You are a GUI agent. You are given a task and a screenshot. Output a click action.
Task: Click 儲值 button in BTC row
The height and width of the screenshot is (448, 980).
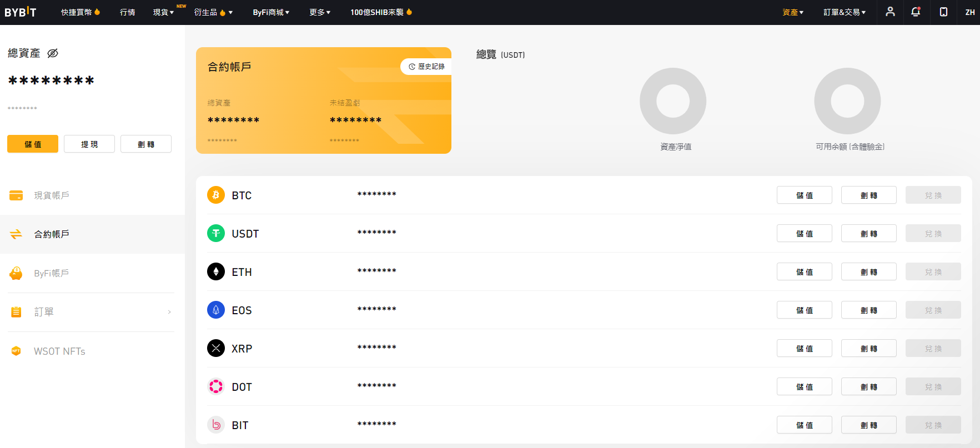pyautogui.click(x=805, y=195)
